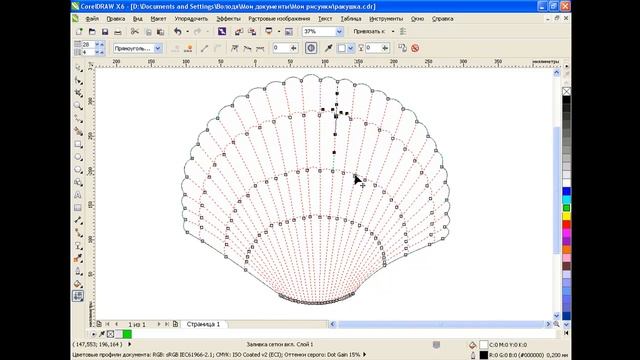Toggle the Search content dark square icon
The height and width of the screenshot is (360, 640).
(222, 31)
